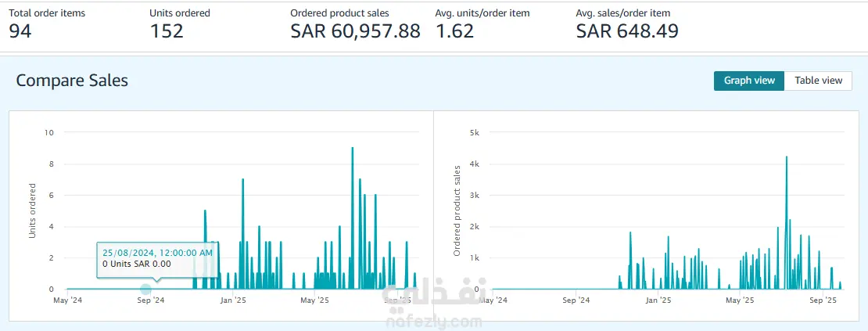Click May '24 label on Units ordered chart
This screenshot has width=868, height=331.
point(67,300)
